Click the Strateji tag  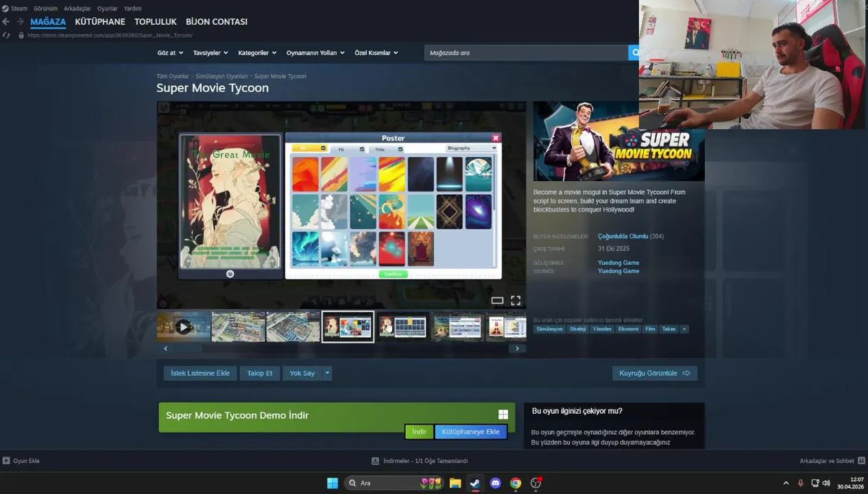pyautogui.click(x=578, y=329)
